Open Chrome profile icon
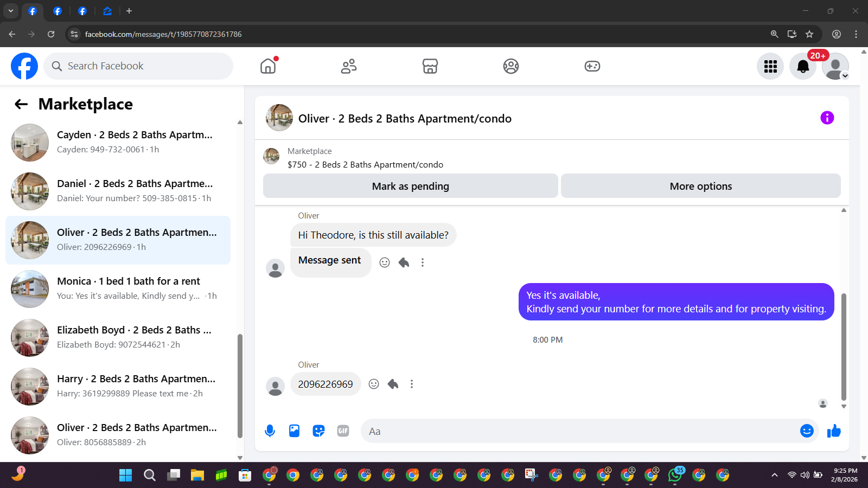The image size is (868, 488). (837, 34)
